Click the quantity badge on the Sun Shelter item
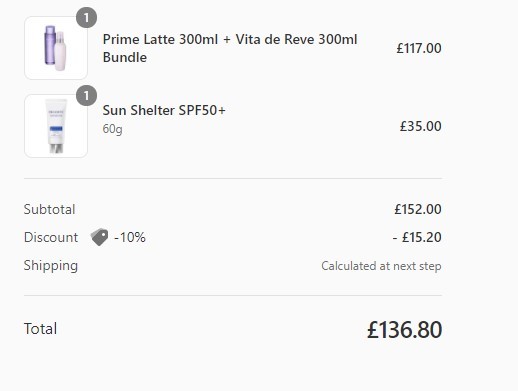The width and height of the screenshot is (518, 391). tap(87, 96)
